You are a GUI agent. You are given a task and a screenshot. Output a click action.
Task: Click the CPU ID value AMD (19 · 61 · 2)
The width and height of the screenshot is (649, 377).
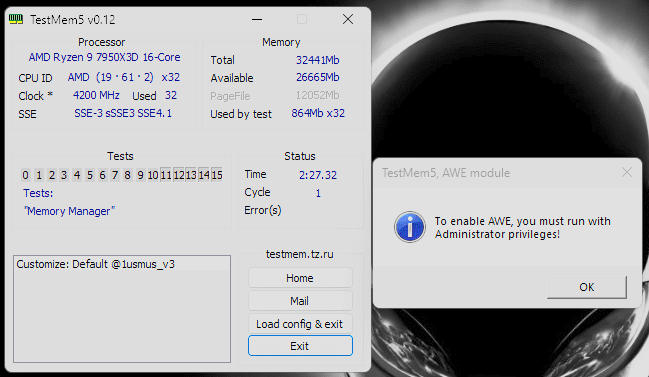click(x=111, y=77)
